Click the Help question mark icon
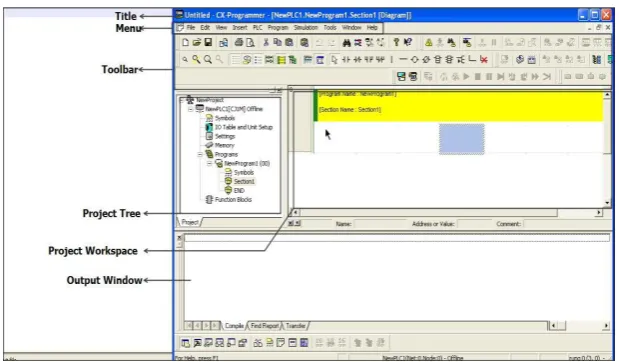 396,43
